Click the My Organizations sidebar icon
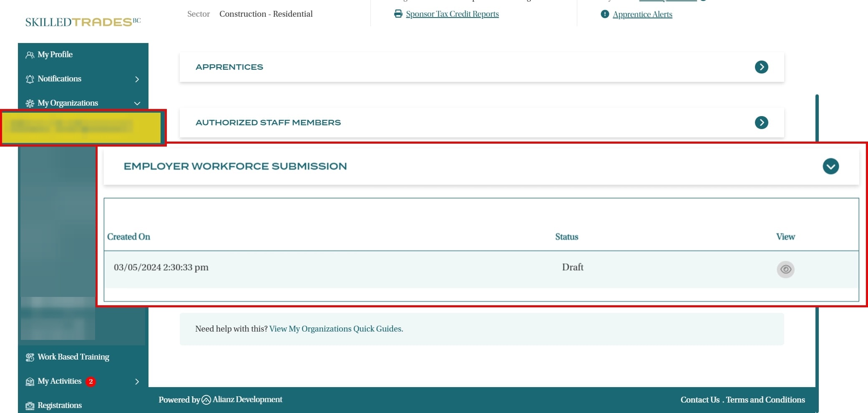 (30, 103)
